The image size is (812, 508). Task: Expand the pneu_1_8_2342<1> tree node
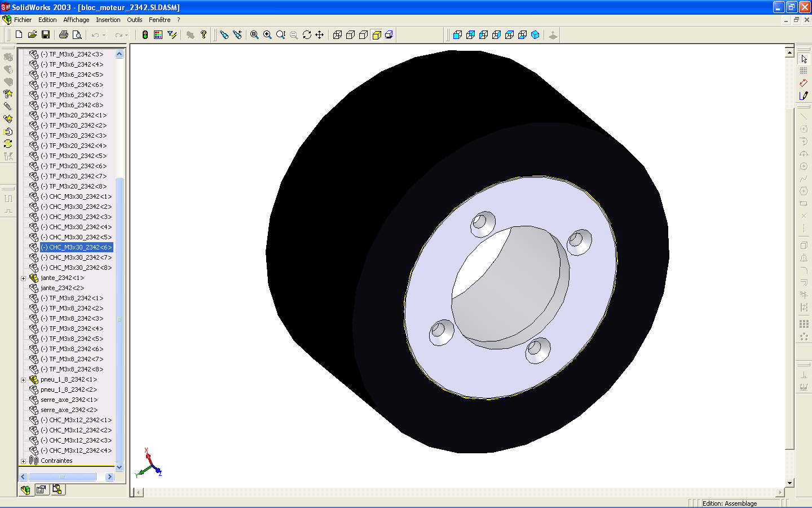pyautogui.click(x=24, y=380)
